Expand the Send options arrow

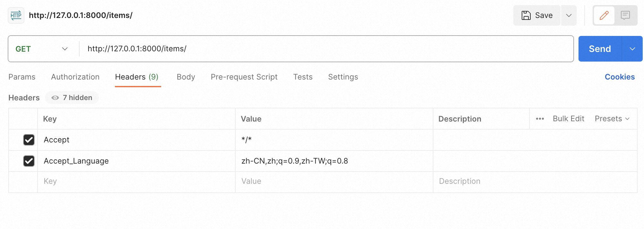(632, 49)
